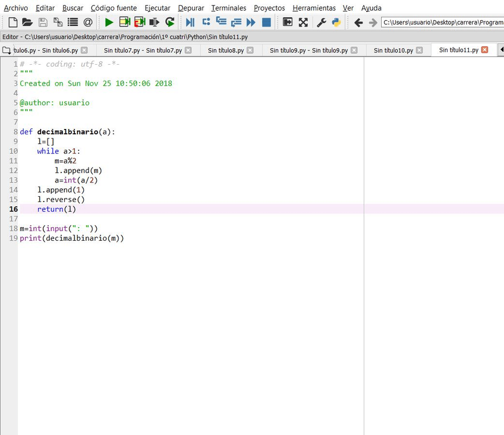The height and width of the screenshot is (435, 504).
Task: Click the Run current cell icon
Action: pyautogui.click(x=124, y=23)
